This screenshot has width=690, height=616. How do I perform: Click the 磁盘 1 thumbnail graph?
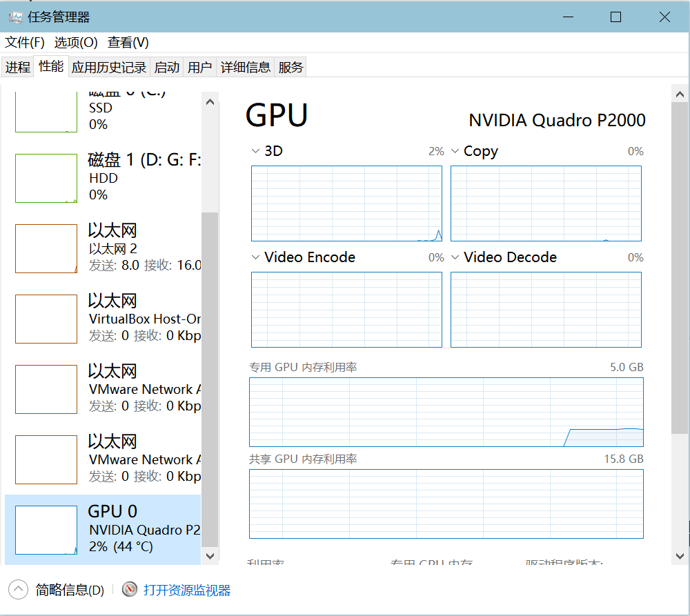tap(46, 178)
